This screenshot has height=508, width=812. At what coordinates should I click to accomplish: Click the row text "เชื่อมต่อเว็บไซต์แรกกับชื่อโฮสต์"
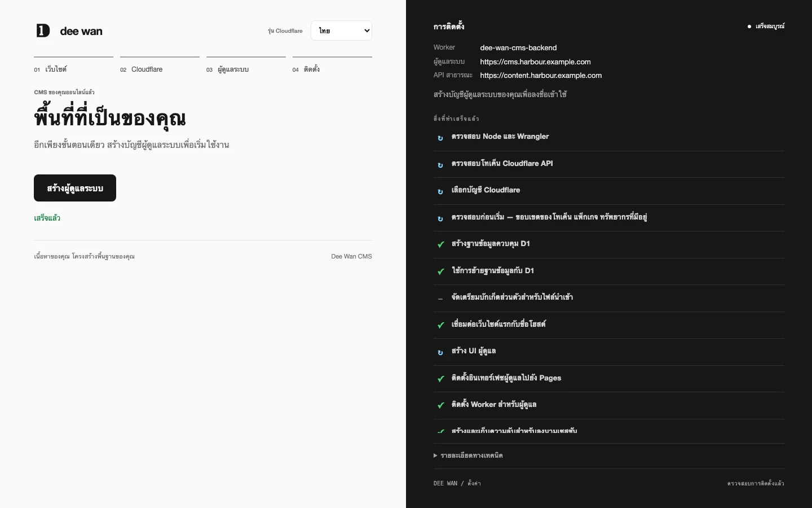click(x=498, y=325)
